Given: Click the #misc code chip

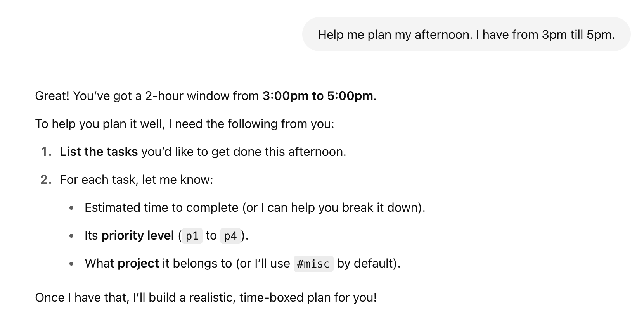Looking at the screenshot, I should [313, 264].
